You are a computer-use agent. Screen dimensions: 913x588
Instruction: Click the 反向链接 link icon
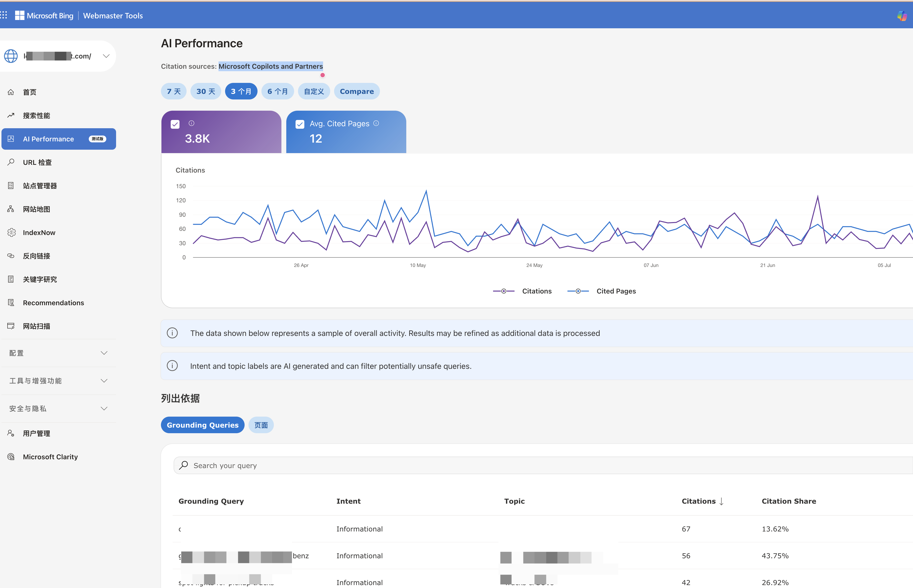11,256
